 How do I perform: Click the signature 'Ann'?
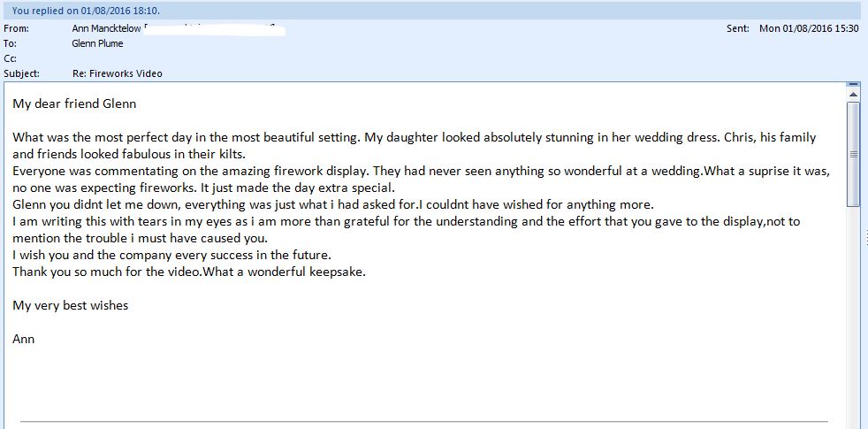click(x=23, y=339)
